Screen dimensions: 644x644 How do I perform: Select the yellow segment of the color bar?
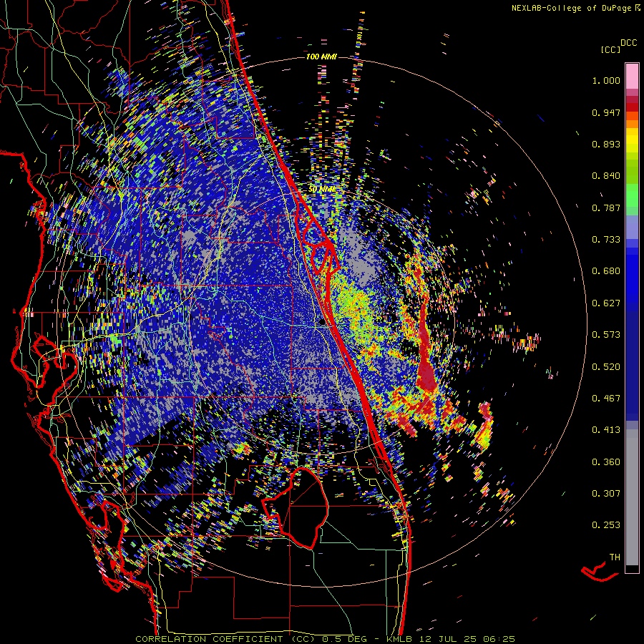click(632, 140)
